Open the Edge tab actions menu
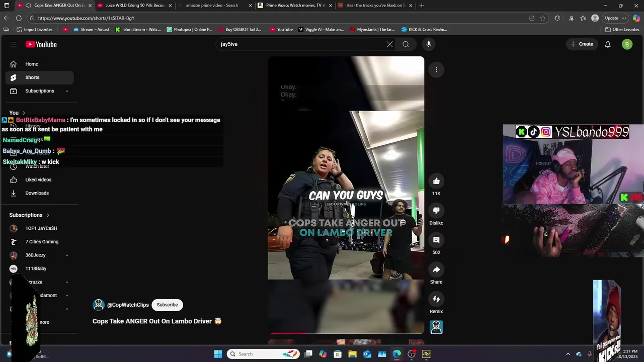The image size is (644, 362). click(6, 6)
